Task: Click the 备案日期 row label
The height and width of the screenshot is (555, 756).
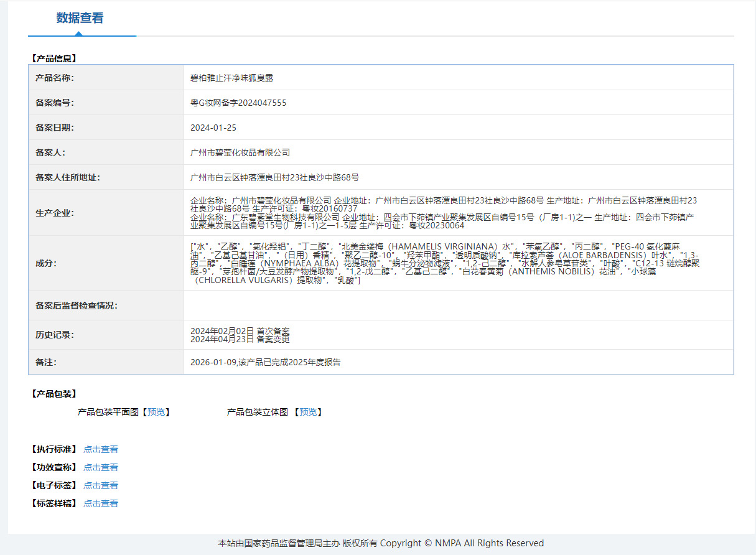Action: tap(55, 128)
